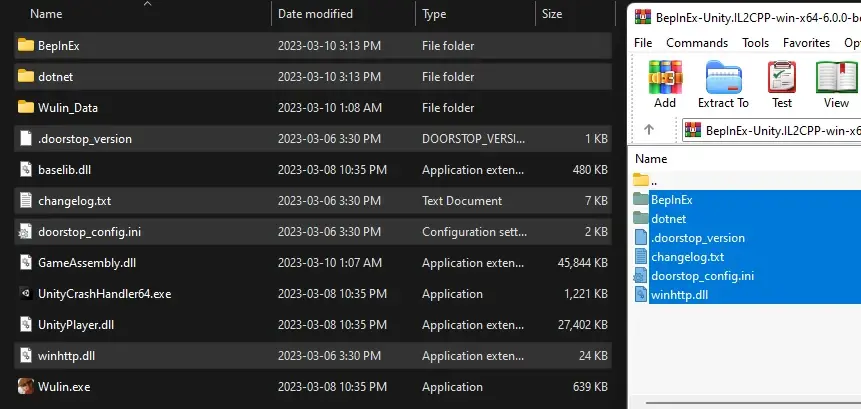Screen dimensions: 861x409
Task: Select the BepInEx folder icon in Explorer
Action: coord(26,45)
